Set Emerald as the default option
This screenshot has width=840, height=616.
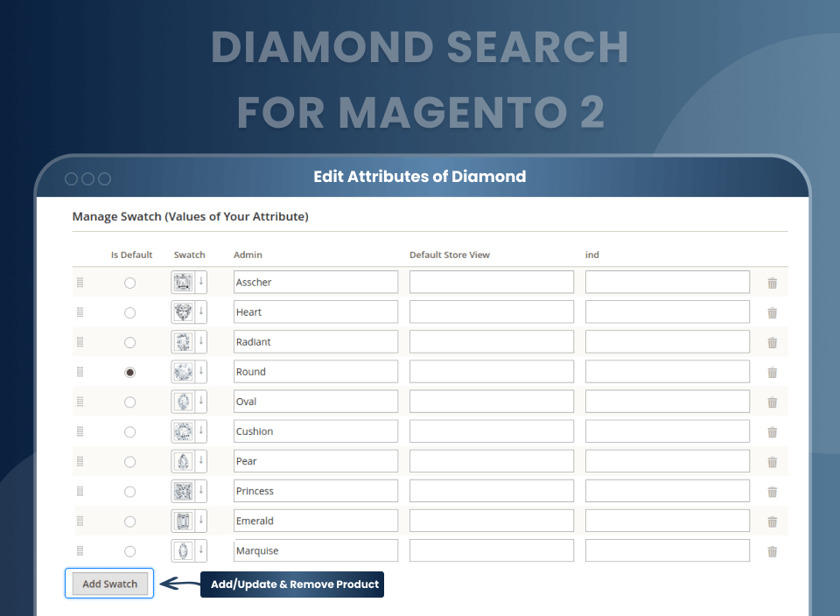pos(129,521)
